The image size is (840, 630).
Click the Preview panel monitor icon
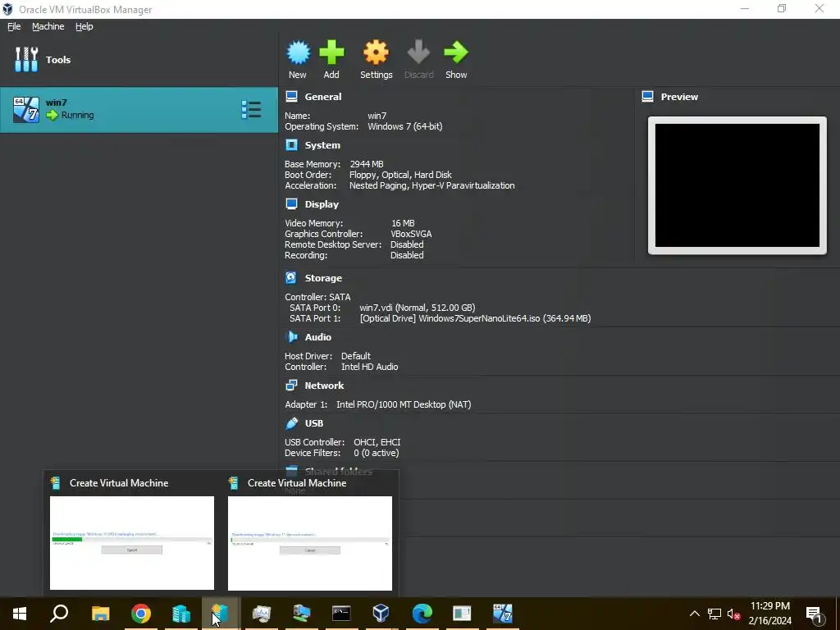[x=648, y=97]
